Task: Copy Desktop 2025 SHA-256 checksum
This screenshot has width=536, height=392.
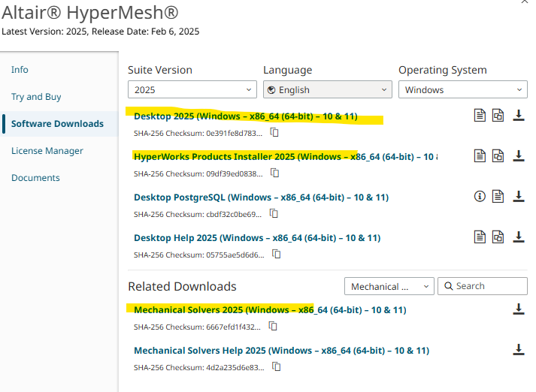Action: 274,132
